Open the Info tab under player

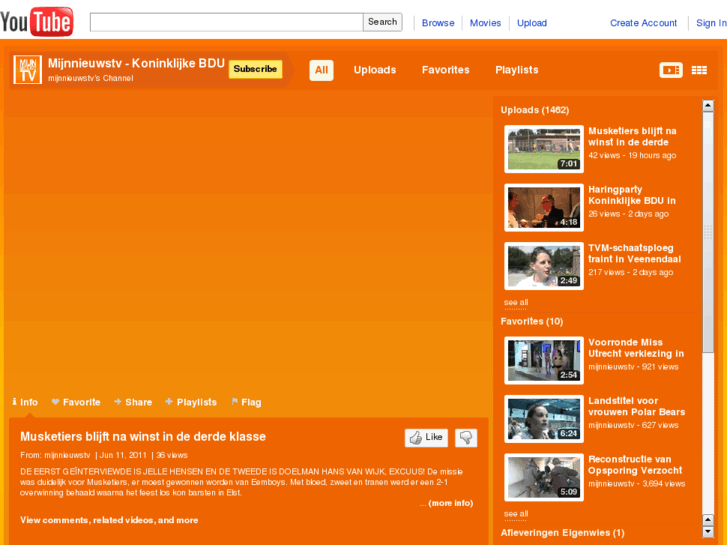coord(25,402)
